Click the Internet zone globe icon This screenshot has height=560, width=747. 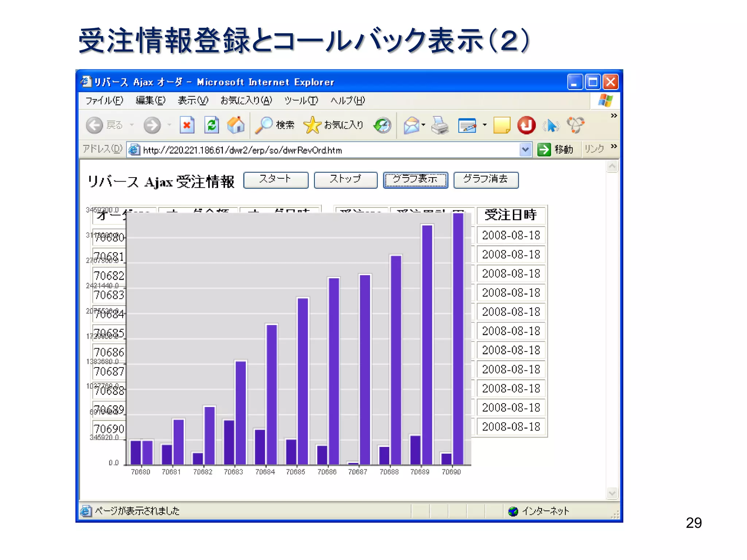pyautogui.click(x=513, y=512)
